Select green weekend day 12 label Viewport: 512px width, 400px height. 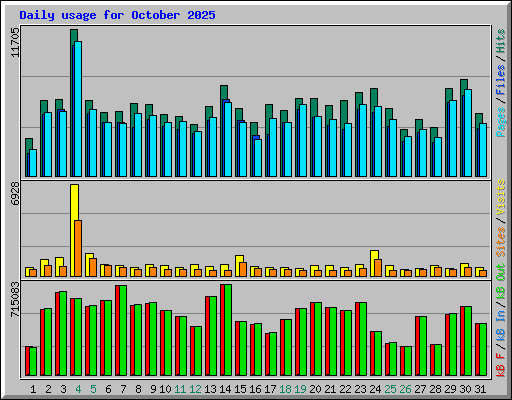pyautogui.click(x=195, y=389)
